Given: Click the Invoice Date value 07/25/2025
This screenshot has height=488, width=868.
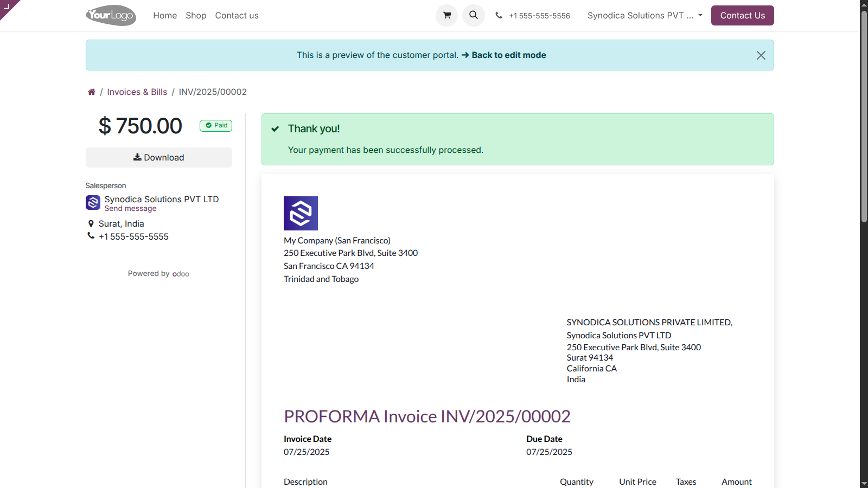Looking at the screenshot, I should [x=307, y=452].
